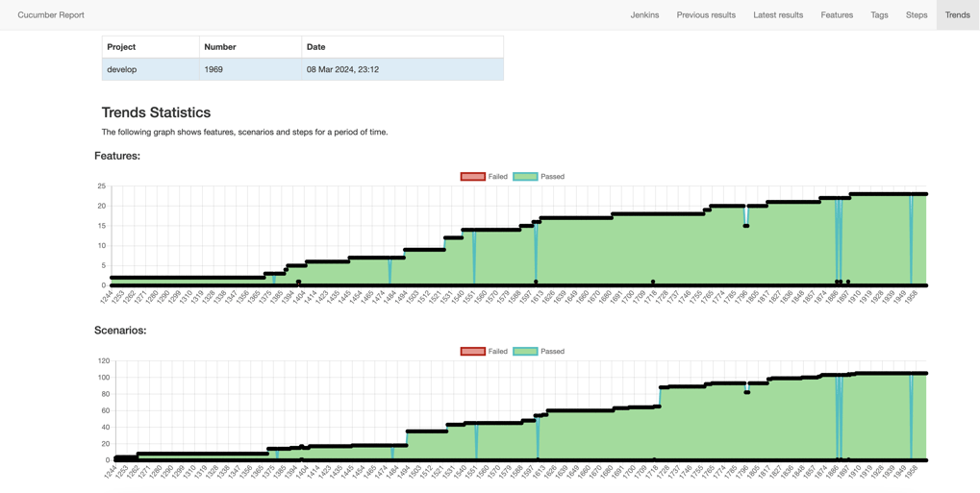Click the Project column header
This screenshot has width=980, height=493.
(x=151, y=47)
